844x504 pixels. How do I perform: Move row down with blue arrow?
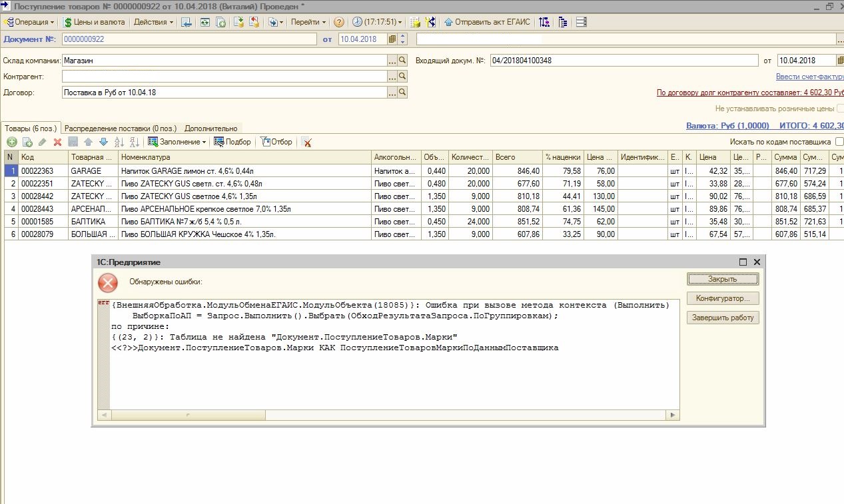click(103, 142)
